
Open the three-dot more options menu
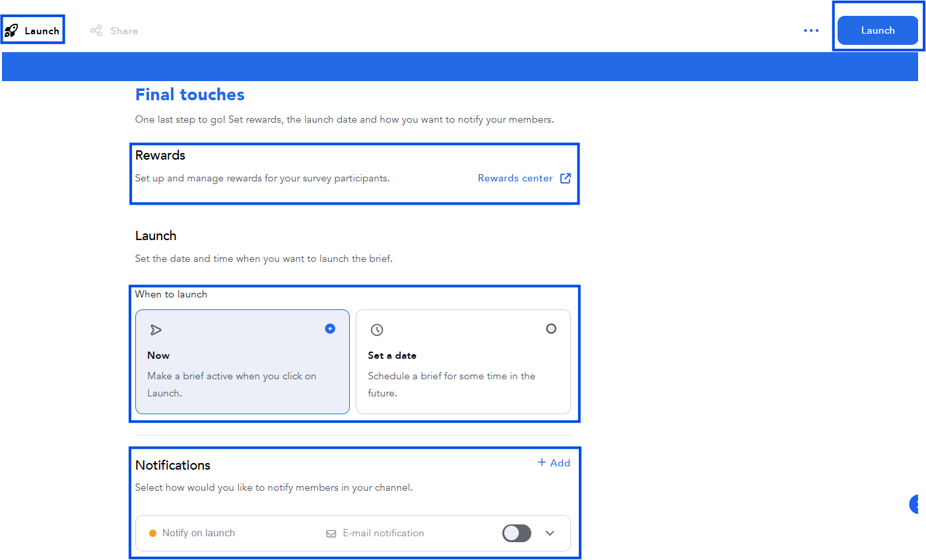pos(811,30)
